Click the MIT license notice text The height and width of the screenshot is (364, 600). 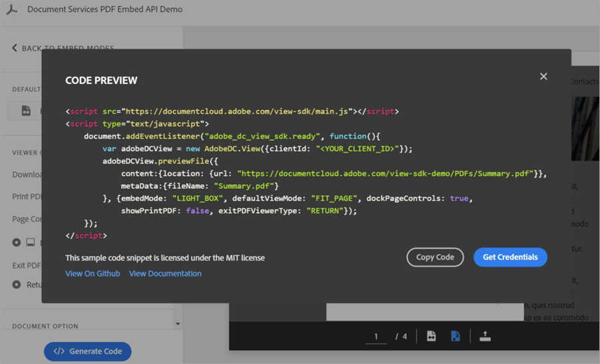click(165, 258)
